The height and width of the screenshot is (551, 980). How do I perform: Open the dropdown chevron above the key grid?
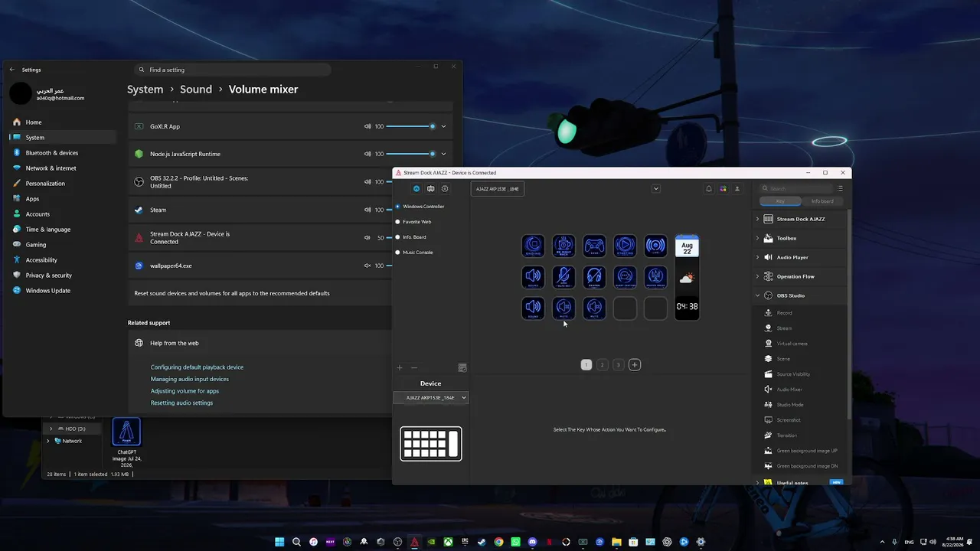[656, 189]
